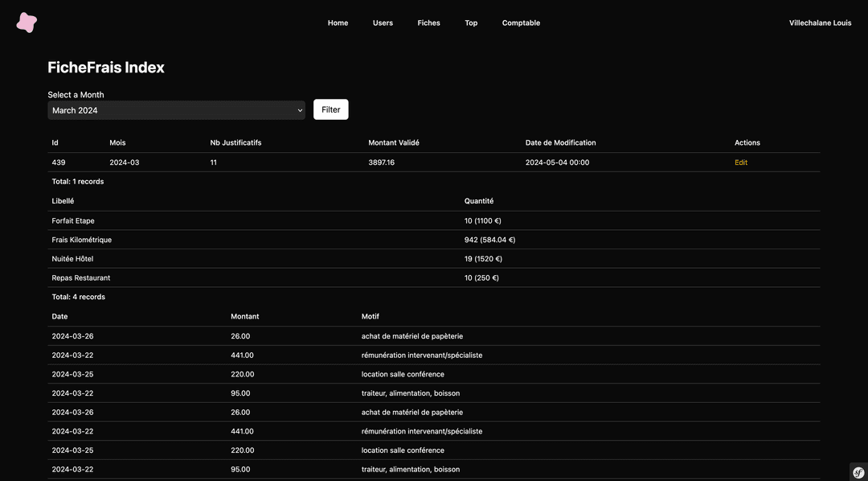Image resolution: width=868 pixels, height=481 pixels.
Task: Click the Date de Modification column header
Action: click(560, 143)
